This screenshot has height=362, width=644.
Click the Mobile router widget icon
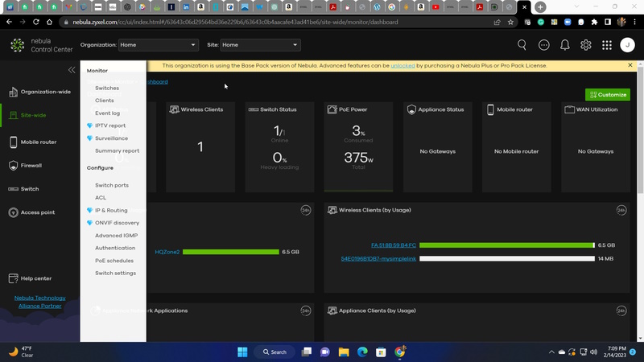pyautogui.click(x=490, y=109)
